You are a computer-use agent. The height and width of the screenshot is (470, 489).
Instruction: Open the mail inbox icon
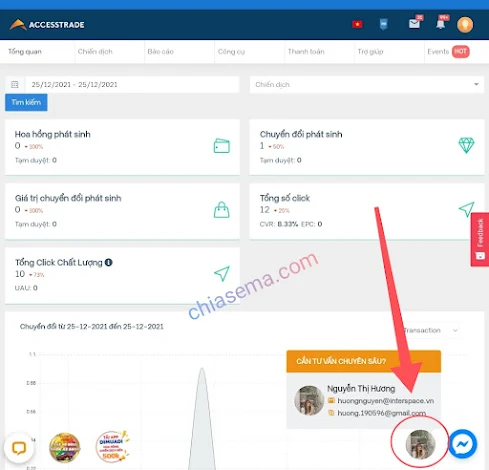pyautogui.click(x=415, y=24)
